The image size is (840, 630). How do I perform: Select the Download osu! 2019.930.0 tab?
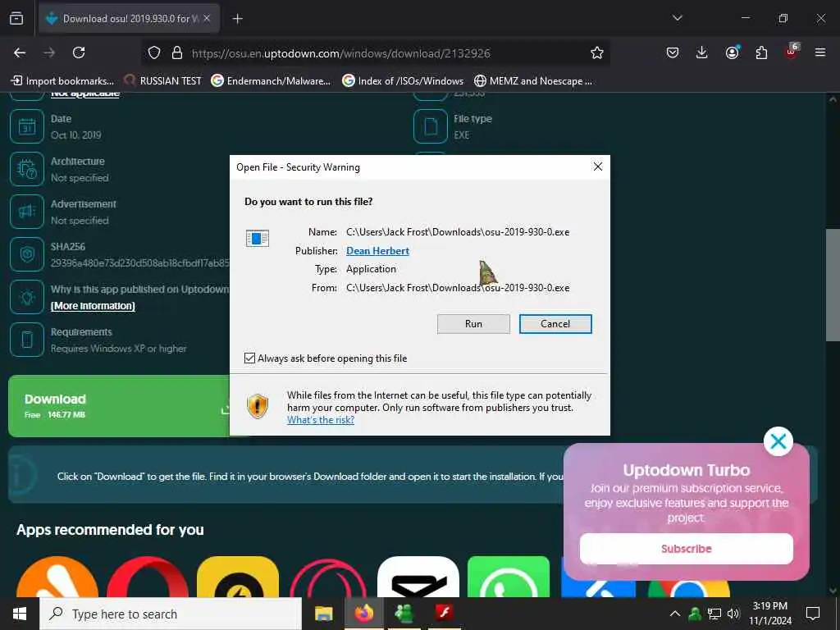tap(129, 19)
